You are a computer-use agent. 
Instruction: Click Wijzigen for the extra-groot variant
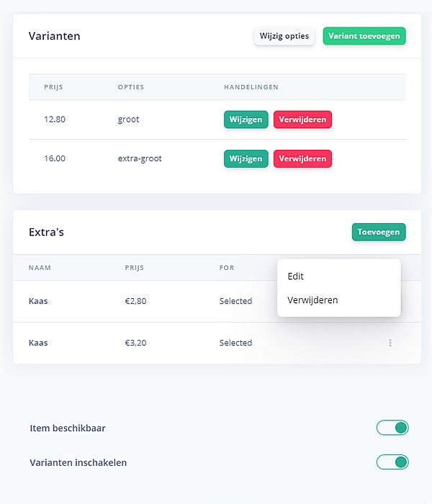click(246, 158)
